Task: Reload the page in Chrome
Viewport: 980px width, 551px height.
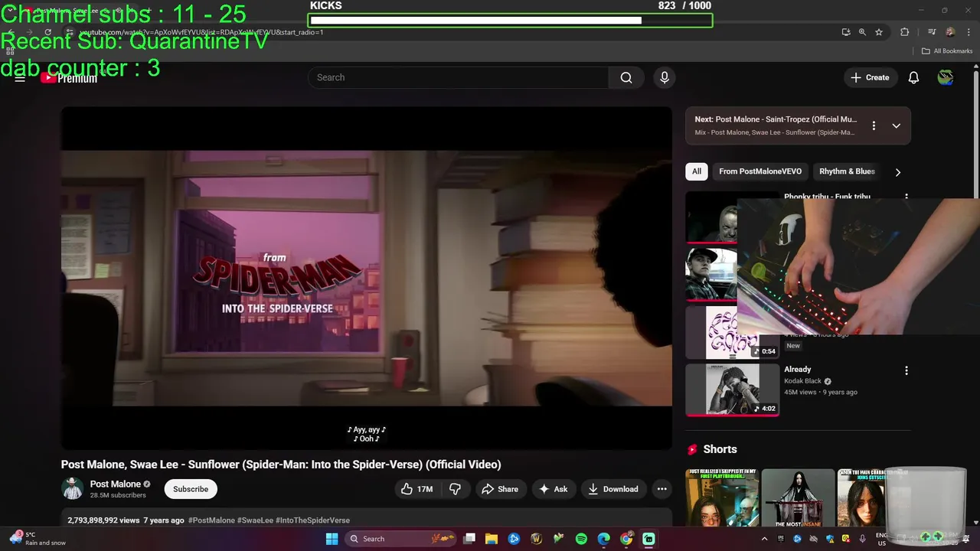Action: (x=47, y=32)
